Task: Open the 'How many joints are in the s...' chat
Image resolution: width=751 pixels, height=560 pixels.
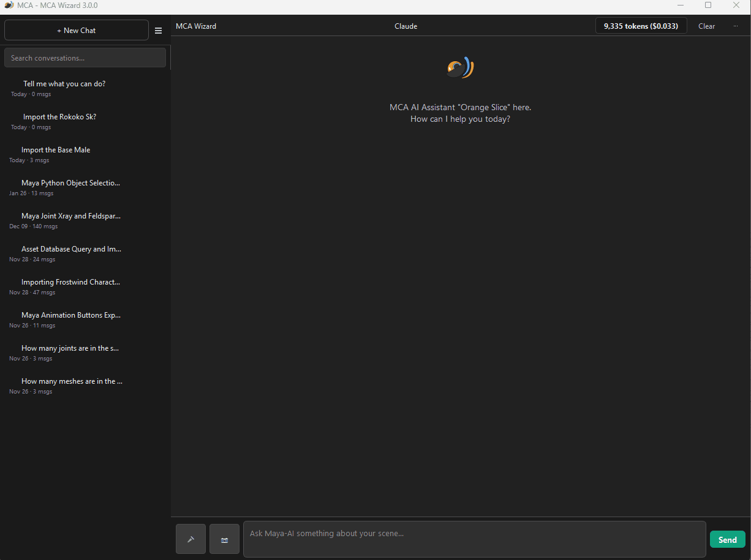Action: pyautogui.click(x=85, y=353)
